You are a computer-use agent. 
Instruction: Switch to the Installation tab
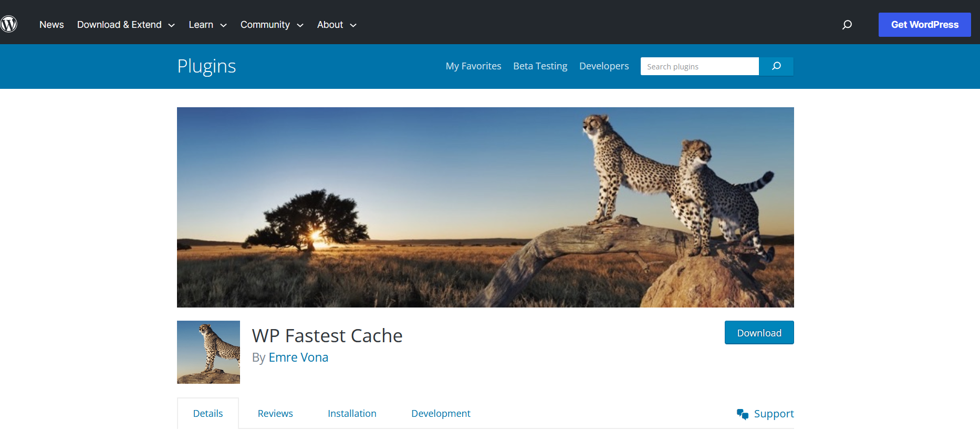352,413
